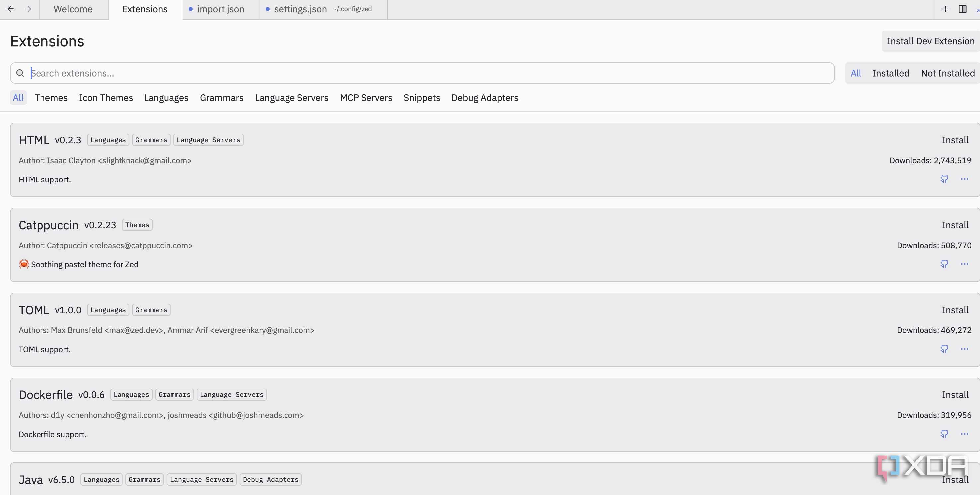Focus the Search extensions field

click(x=422, y=73)
